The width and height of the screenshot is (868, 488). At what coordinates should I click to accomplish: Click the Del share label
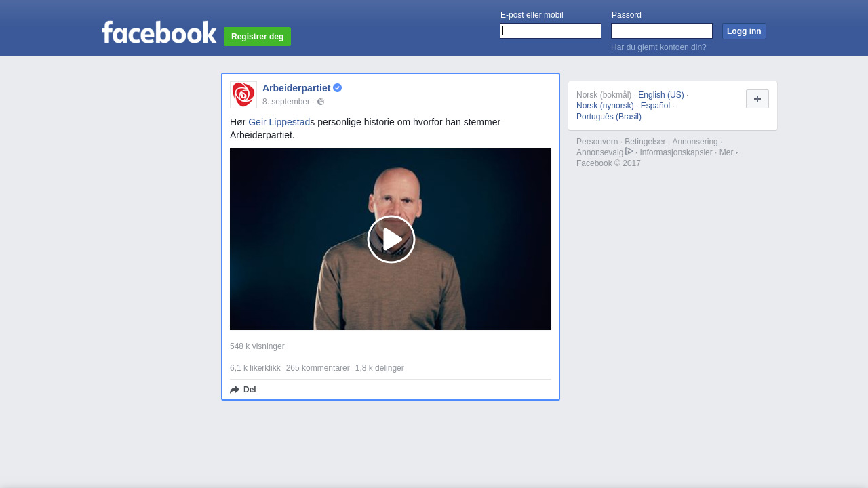click(x=250, y=390)
